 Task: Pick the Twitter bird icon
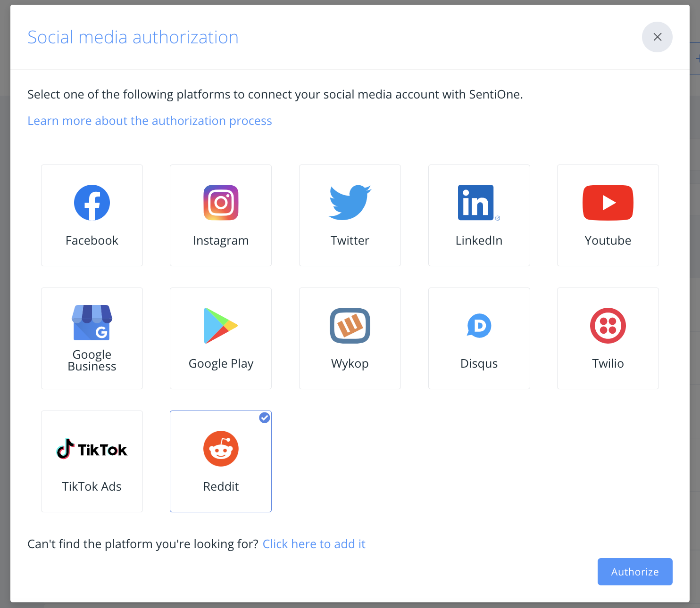coord(350,203)
